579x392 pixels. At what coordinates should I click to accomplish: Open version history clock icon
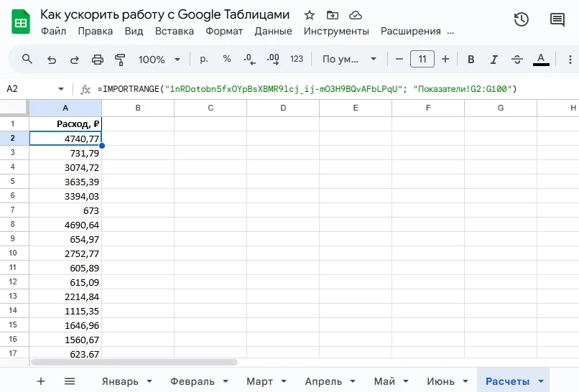pos(522,20)
